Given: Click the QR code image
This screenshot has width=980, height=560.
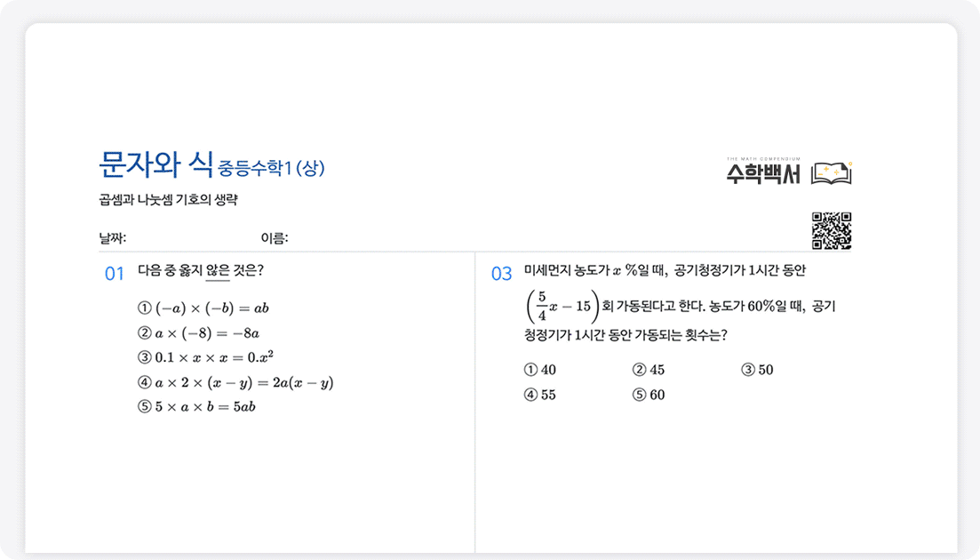Looking at the screenshot, I should pos(832,231).
